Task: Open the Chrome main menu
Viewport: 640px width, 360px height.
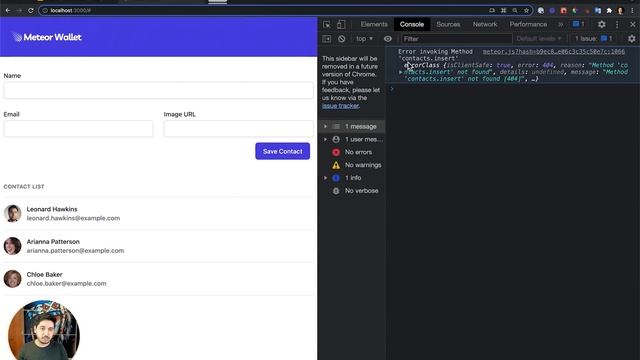Action: [632, 10]
